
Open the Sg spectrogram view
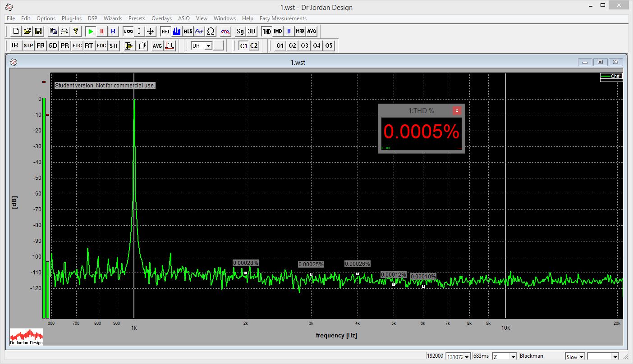[x=240, y=31]
